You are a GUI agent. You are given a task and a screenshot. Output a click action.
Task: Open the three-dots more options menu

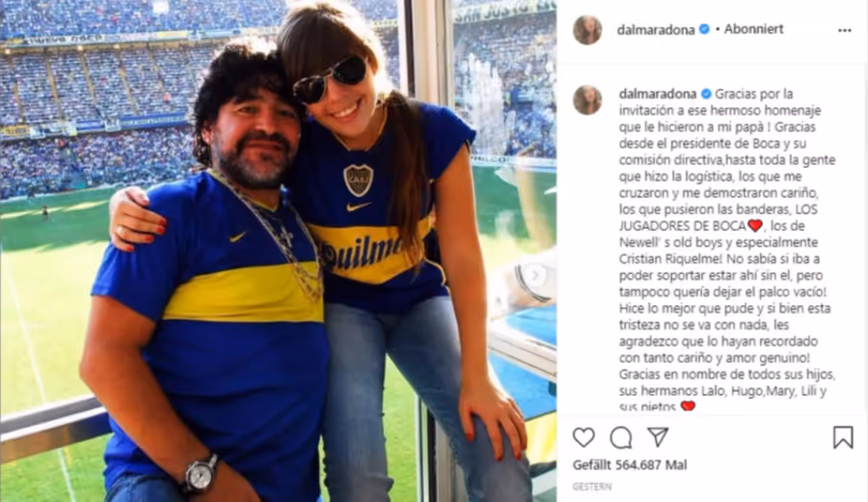(844, 31)
